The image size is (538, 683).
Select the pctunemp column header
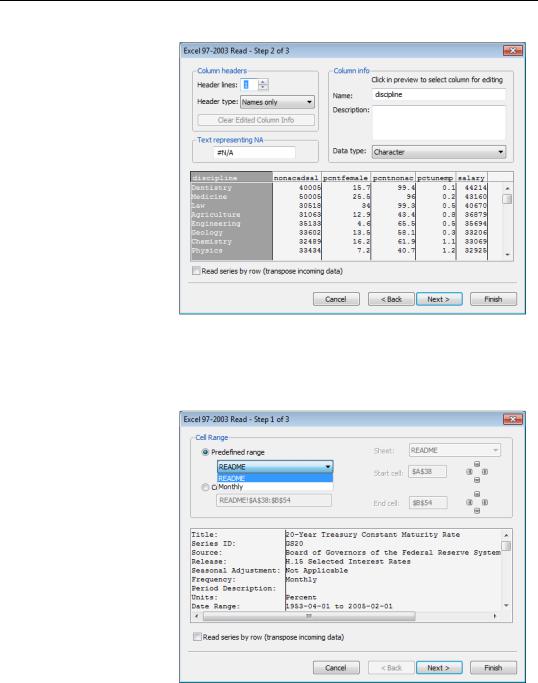[436, 178]
